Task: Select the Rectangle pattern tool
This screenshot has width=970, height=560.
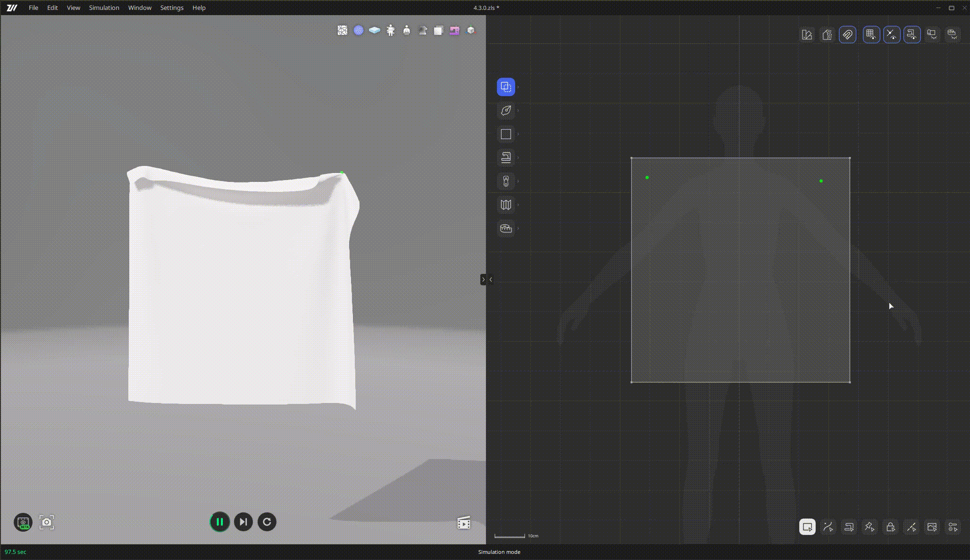Action: coord(505,134)
